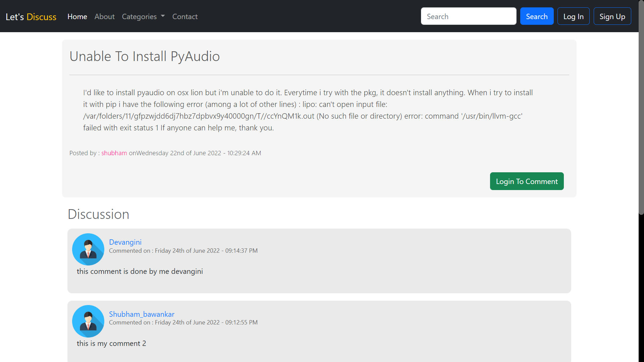This screenshot has width=644, height=362.
Task: Go to the Home page
Action: [77, 16]
